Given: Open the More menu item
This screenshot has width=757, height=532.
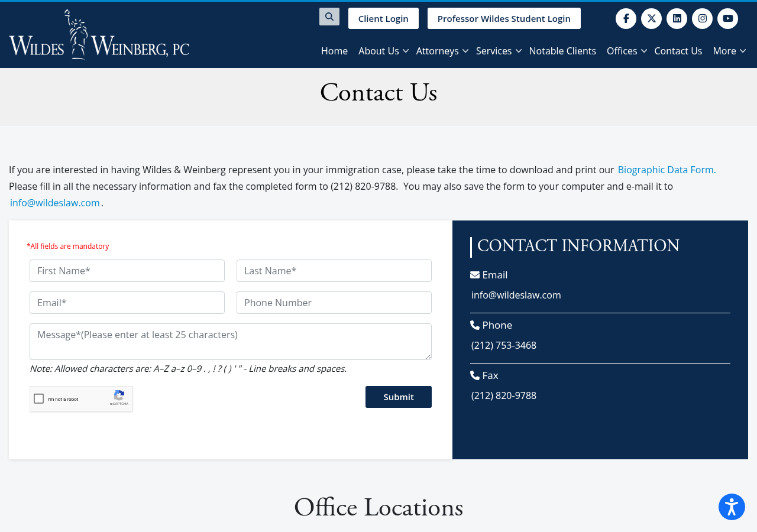Looking at the screenshot, I should [x=724, y=51].
